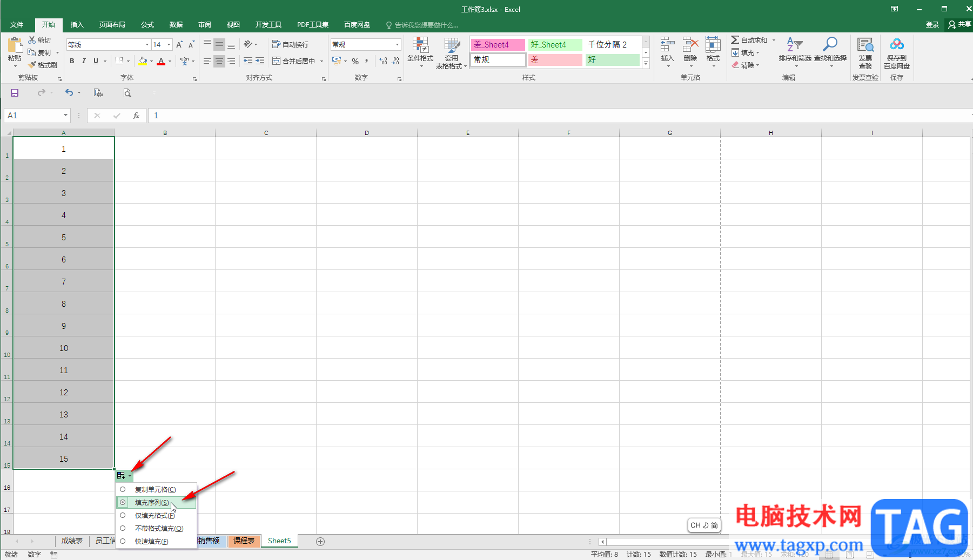Click the insert function fx icon
Screen dimensions: 973x560
[x=136, y=116]
